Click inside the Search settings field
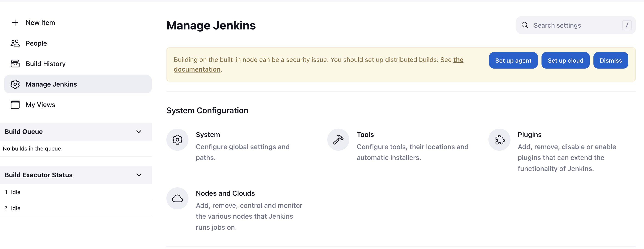This screenshot has width=644, height=249. (562, 25)
